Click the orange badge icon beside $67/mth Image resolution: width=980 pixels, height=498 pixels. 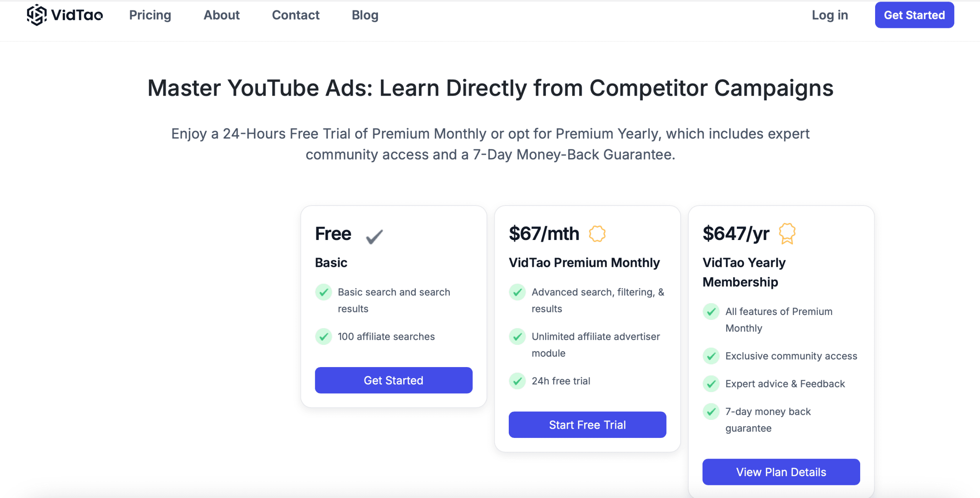tap(597, 234)
